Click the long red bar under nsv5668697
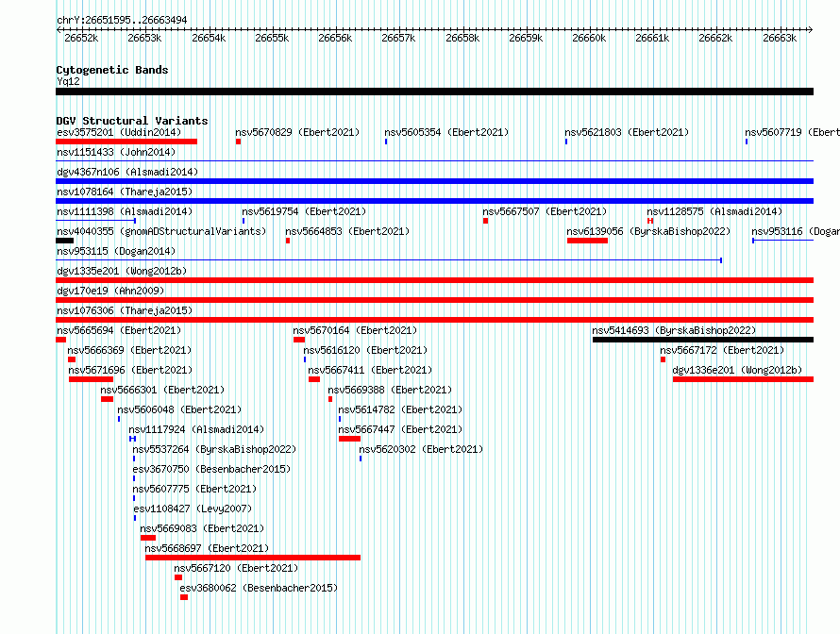The width and height of the screenshot is (840, 634). 253,558
